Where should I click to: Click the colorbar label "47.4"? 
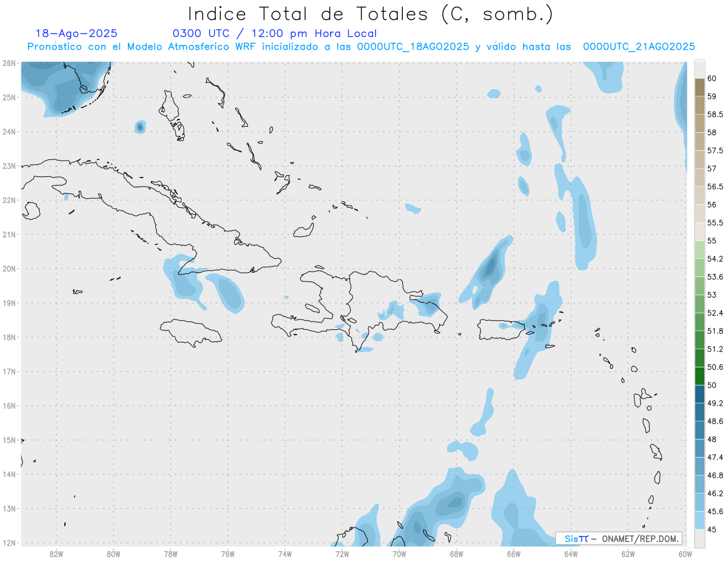click(x=715, y=457)
